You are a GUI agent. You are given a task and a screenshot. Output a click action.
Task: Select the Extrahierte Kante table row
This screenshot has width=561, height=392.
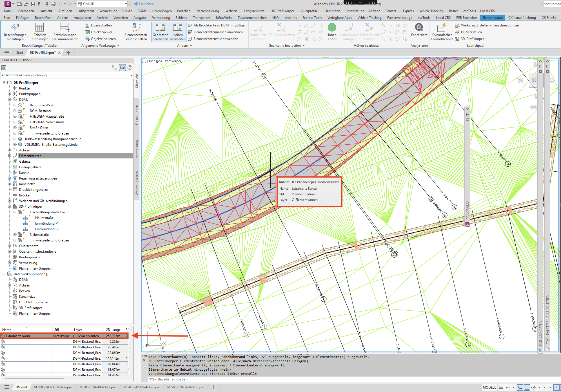point(64,336)
